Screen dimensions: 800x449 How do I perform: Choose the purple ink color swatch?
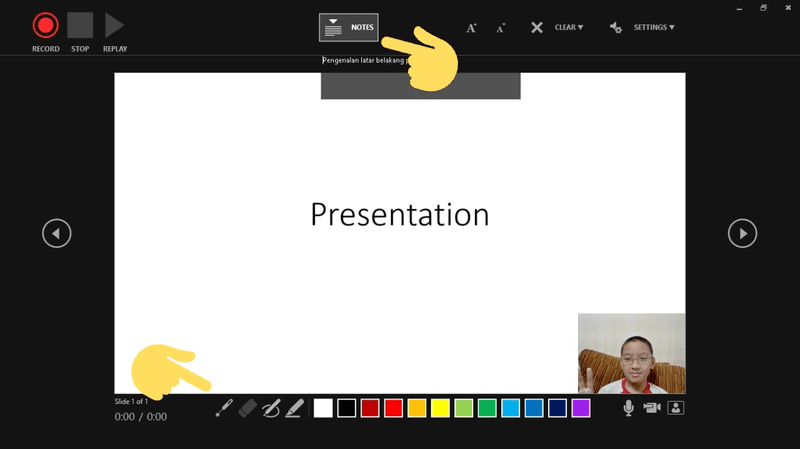point(581,408)
